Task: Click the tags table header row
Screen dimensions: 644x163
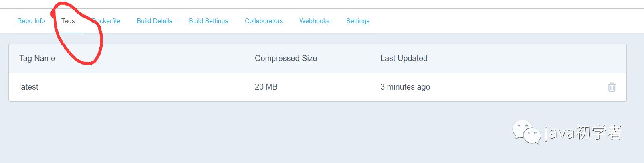Action: pos(317,58)
